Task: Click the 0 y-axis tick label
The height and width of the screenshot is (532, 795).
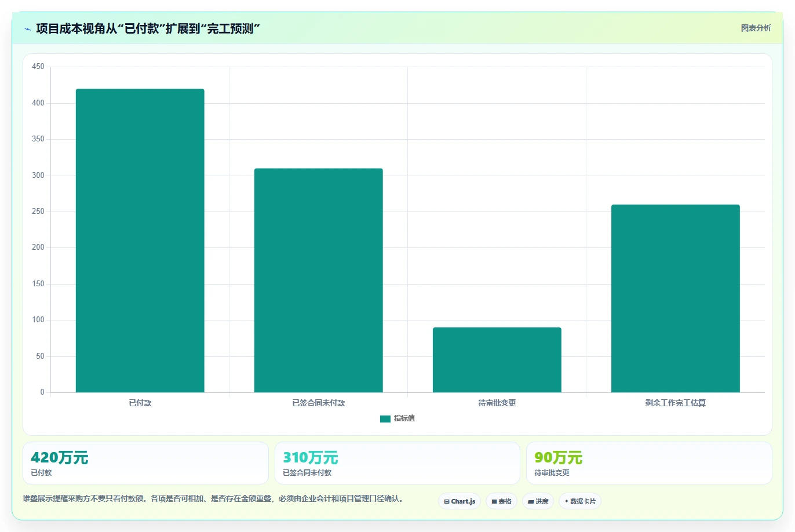Action: coord(42,392)
